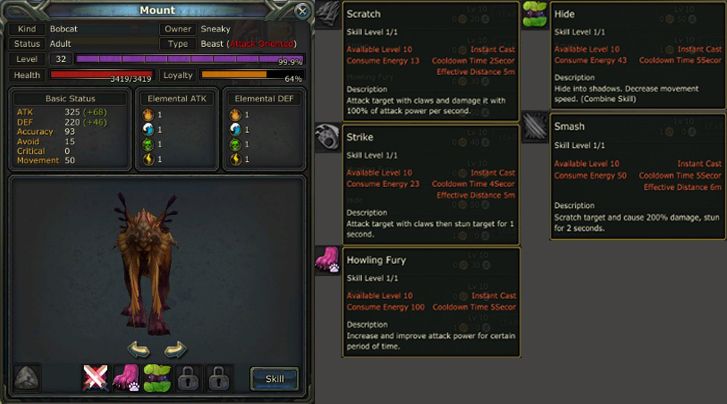Click the first locked skill slot

188,378
